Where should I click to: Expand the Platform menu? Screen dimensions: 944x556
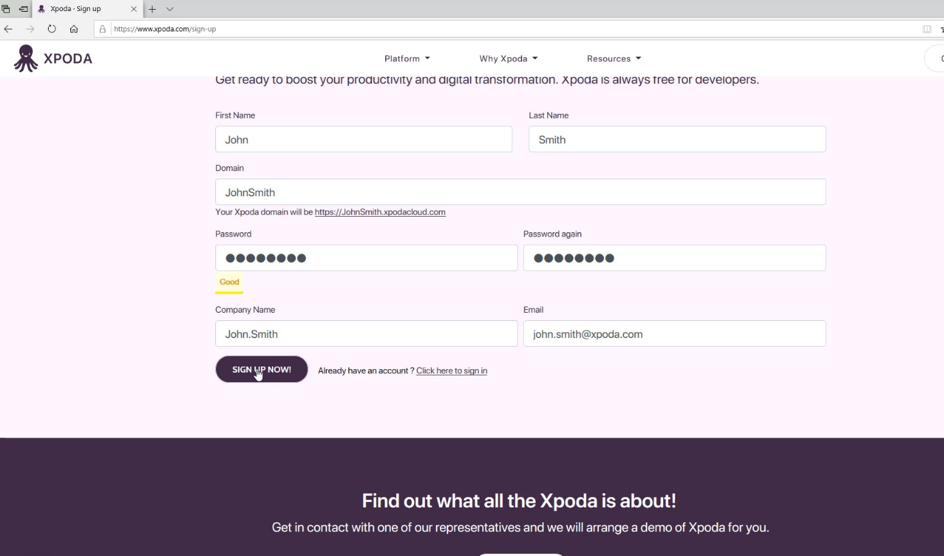tap(407, 58)
